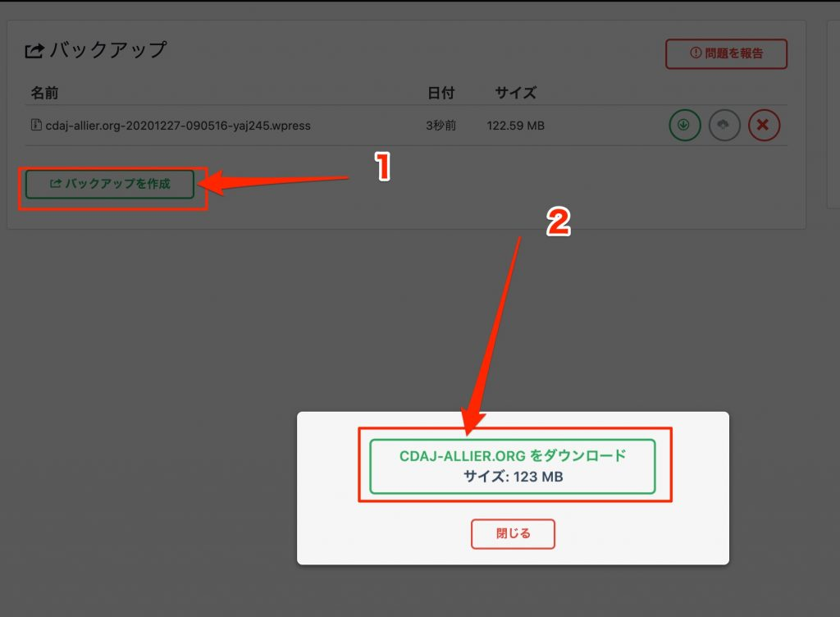The height and width of the screenshot is (617, 840).
Task: Open the 問題を報告 report button
Action: coord(726,53)
